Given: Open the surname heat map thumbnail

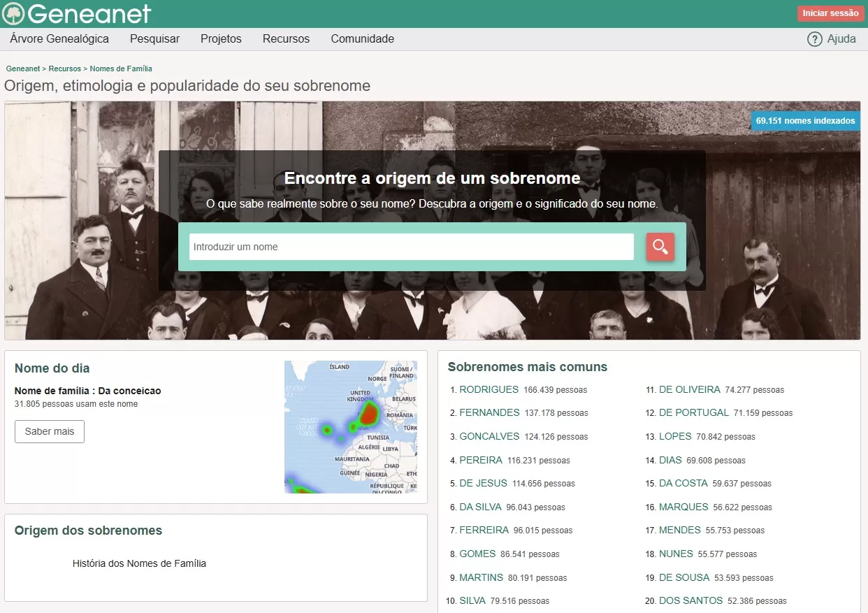Looking at the screenshot, I should coord(351,427).
